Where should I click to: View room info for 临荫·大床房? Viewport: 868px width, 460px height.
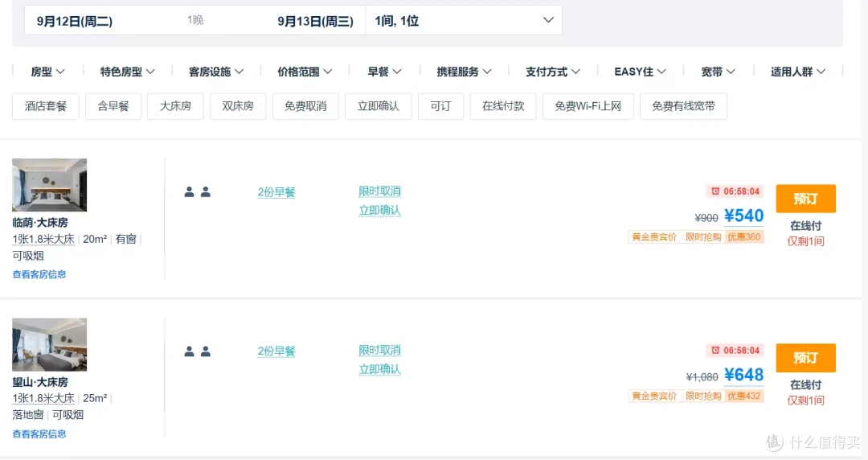(39, 274)
